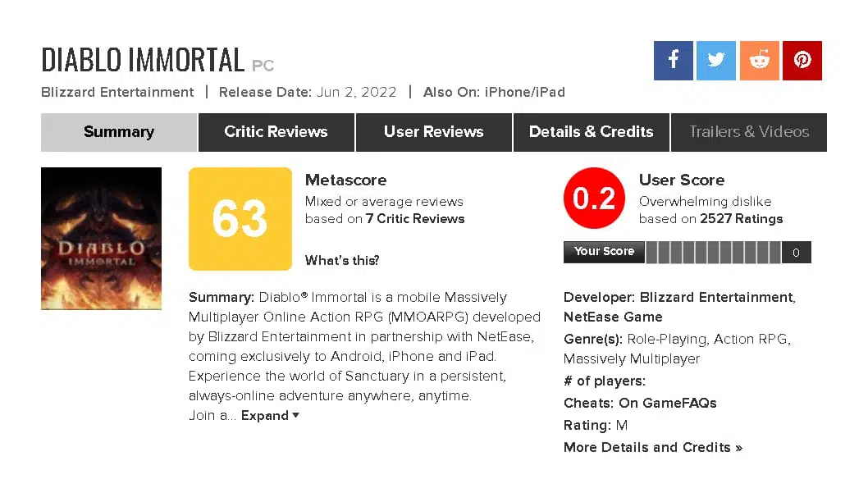The height and width of the screenshot is (493, 868).
Task: Open the Details & Credits tab
Action: tap(591, 132)
